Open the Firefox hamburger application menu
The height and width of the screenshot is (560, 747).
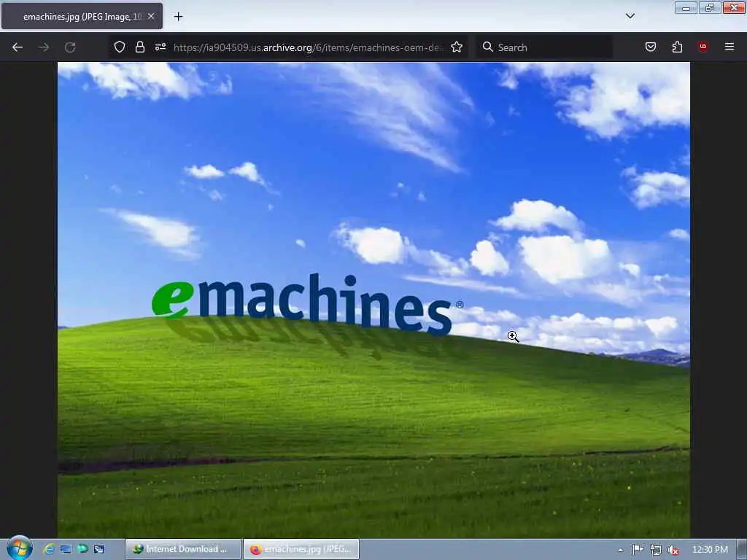729,47
